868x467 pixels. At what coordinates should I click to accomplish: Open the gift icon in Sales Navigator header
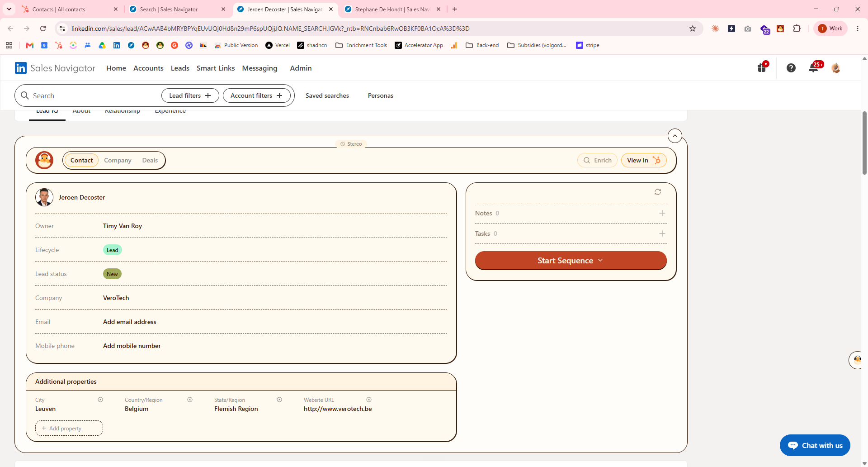[762, 67]
